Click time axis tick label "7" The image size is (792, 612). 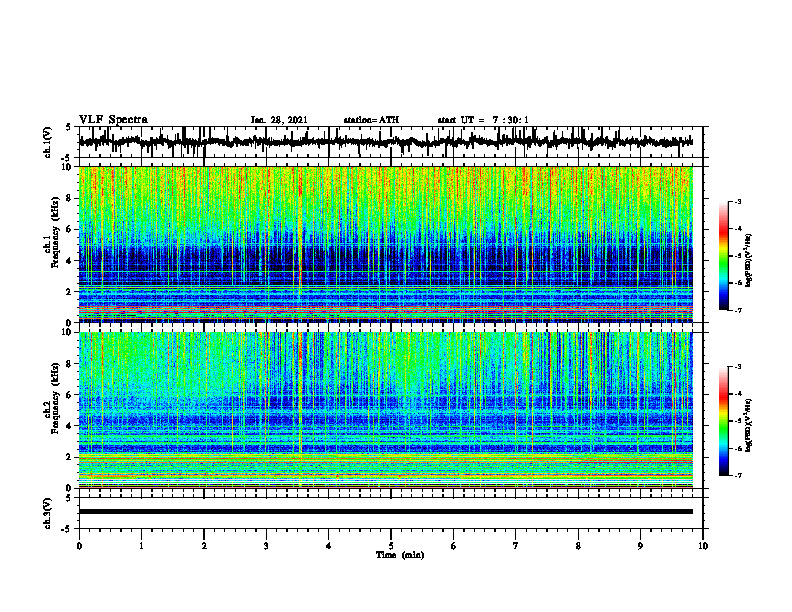[516, 546]
